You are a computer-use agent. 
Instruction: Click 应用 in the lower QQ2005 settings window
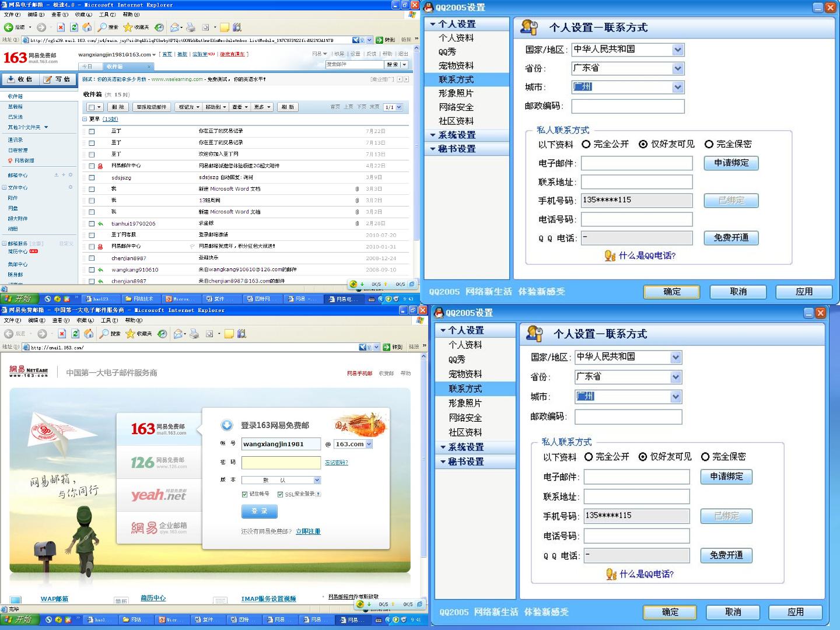tap(796, 612)
